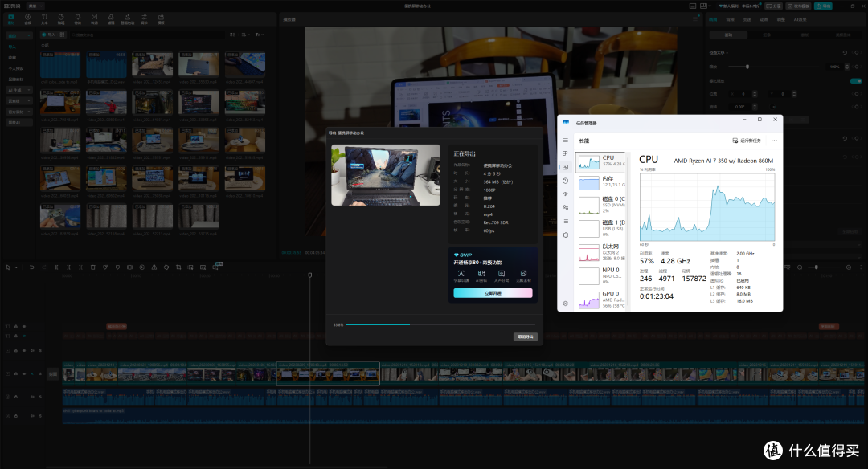
Task: Expand the menu dropdown beside JianYing logo
Action: 35,6
